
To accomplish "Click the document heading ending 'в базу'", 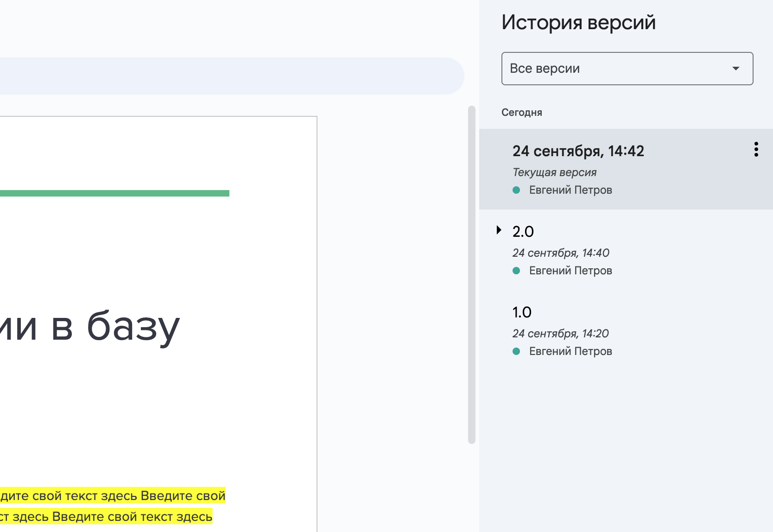I will [x=90, y=327].
